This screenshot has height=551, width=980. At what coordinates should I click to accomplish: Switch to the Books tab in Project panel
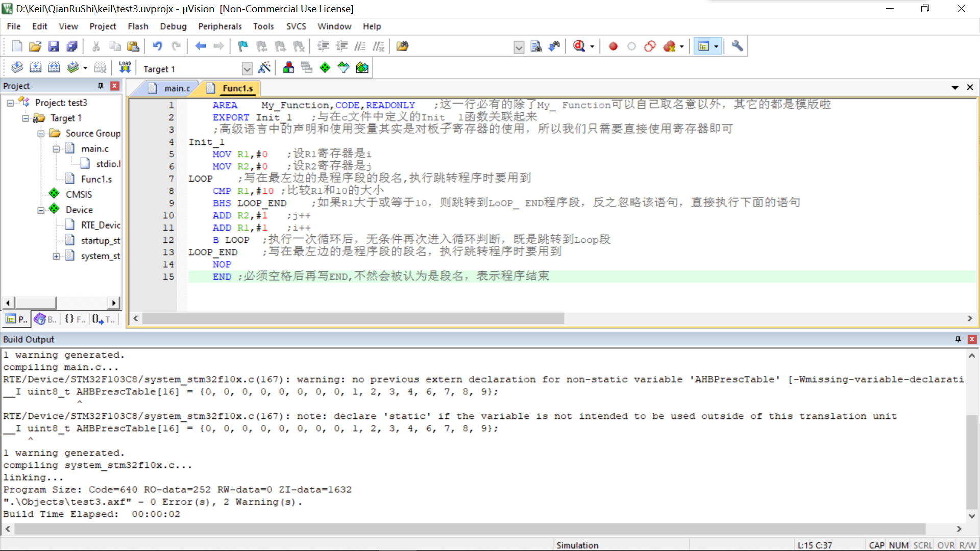coord(45,319)
